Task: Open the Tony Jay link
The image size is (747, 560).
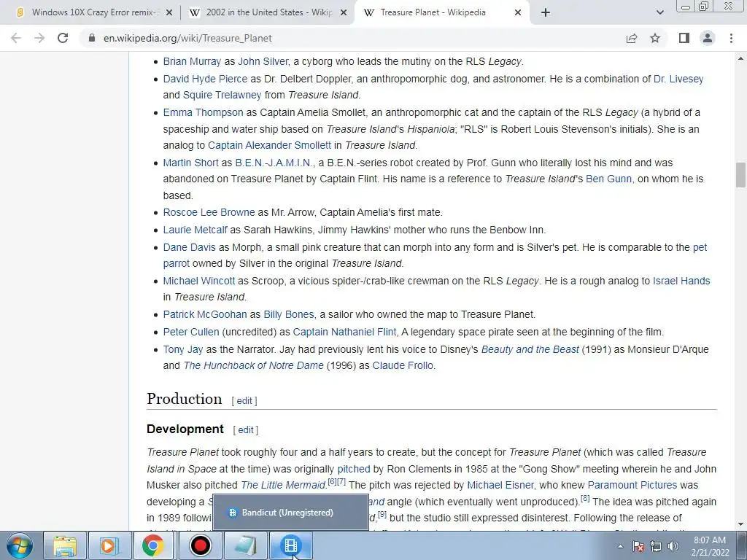Action: tap(183, 349)
